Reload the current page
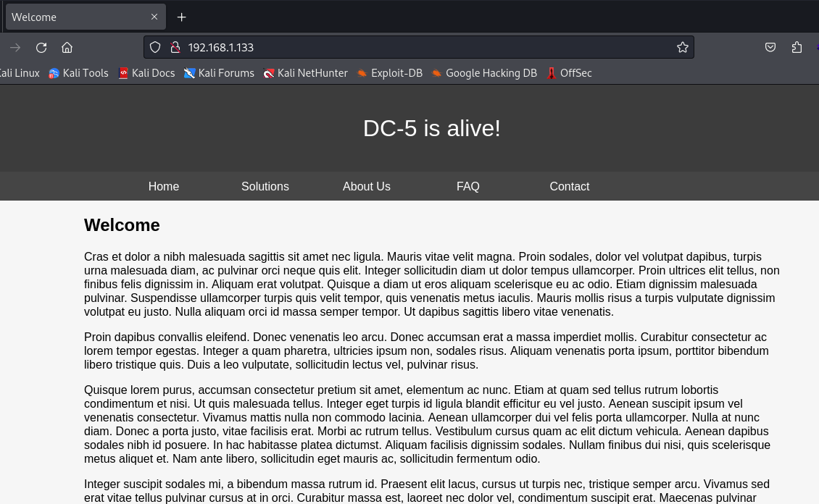Image resolution: width=819 pixels, height=504 pixels. (41, 48)
